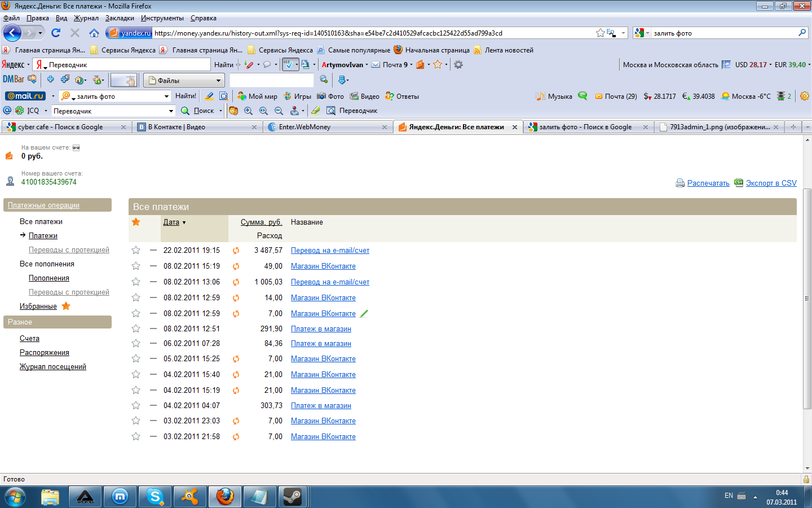
Task: Open Avast antivirus from the taskbar
Action: 189,497
